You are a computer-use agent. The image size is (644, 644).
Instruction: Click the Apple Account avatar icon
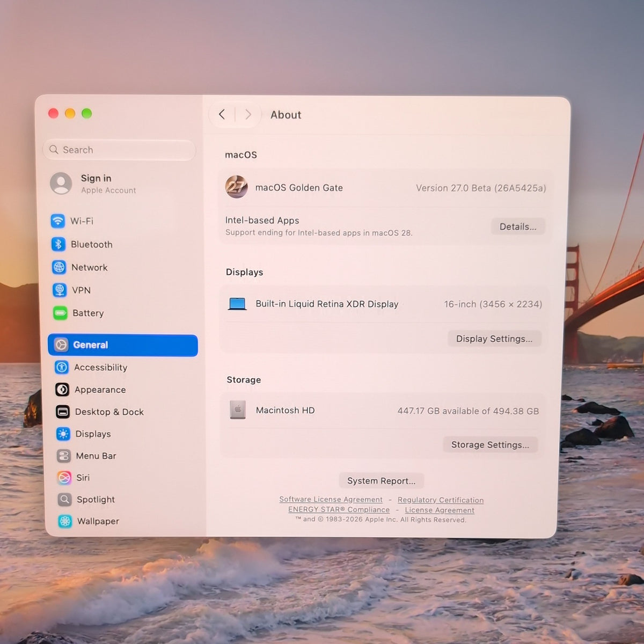tap(61, 184)
